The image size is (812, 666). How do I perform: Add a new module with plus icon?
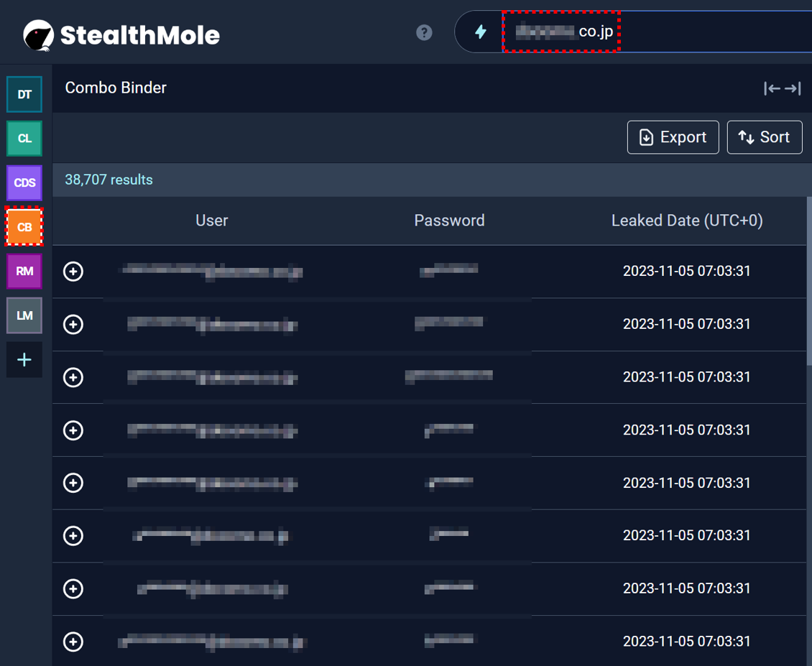(24, 360)
